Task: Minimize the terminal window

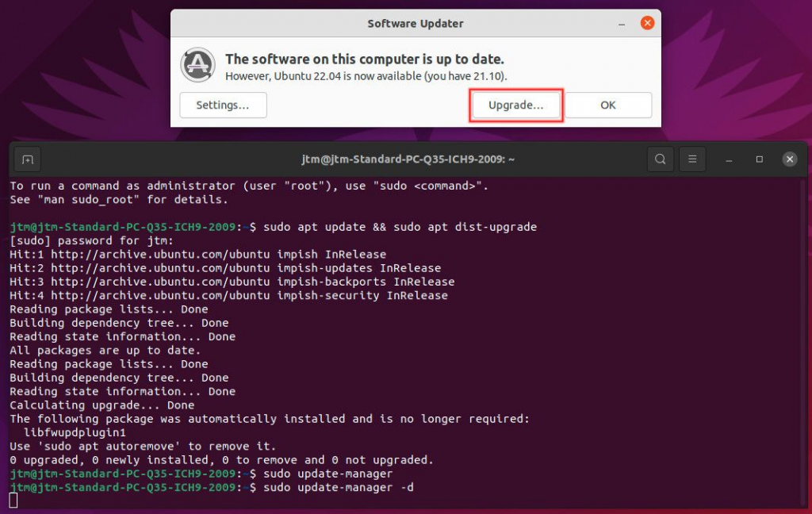Action: coord(729,159)
